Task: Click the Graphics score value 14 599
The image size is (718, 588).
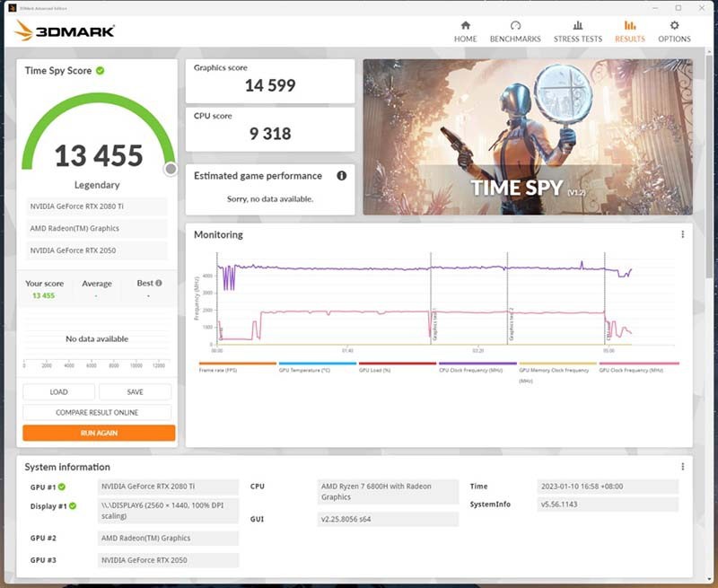Action: (x=270, y=85)
